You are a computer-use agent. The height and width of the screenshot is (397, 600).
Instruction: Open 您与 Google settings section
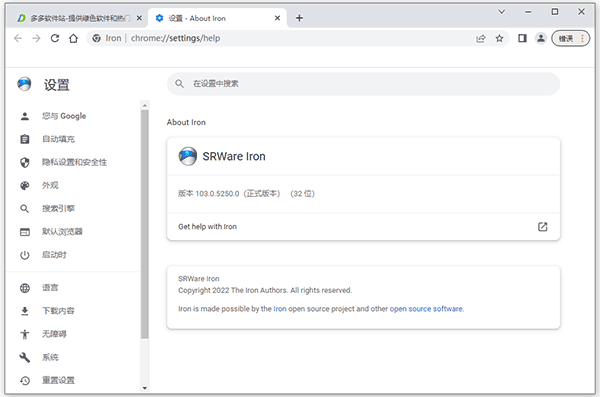click(x=73, y=116)
